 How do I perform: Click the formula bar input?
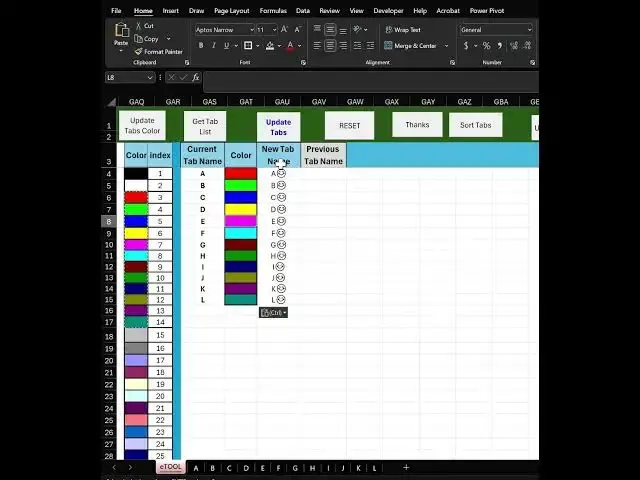[371, 82]
